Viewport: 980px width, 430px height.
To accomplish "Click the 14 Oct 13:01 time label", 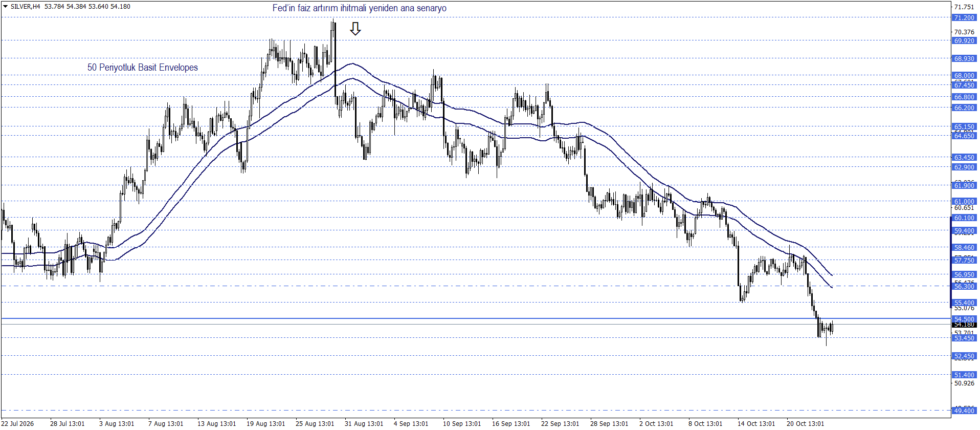I will click(x=756, y=423).
